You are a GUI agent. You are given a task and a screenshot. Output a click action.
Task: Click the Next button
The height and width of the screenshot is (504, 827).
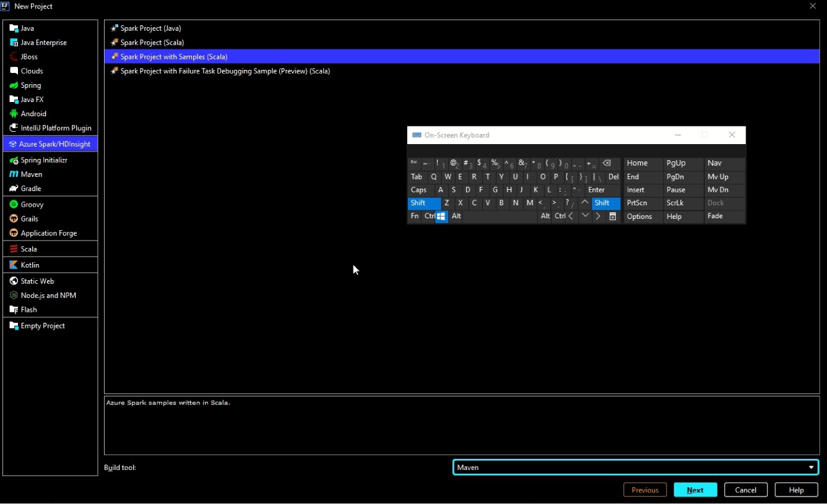tap(695, 490)
